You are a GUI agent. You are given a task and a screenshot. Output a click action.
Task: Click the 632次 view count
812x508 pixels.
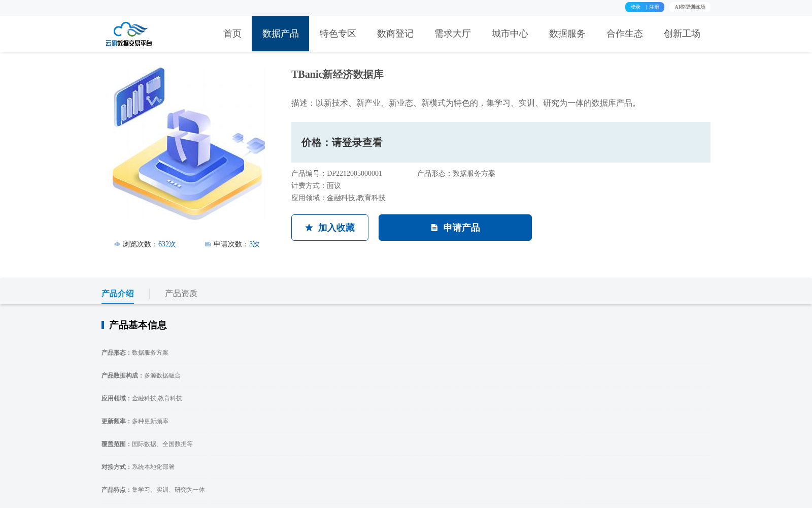point(167,244)
